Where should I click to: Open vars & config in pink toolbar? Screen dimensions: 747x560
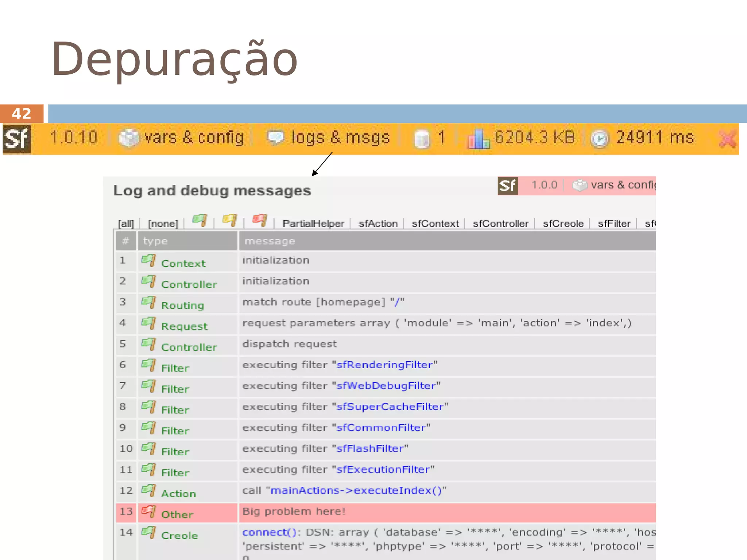[614, 185]
